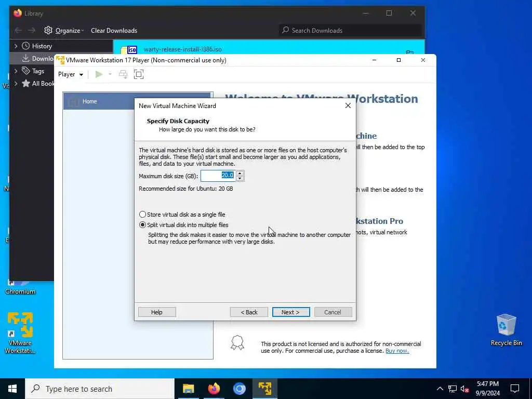Click the search magnifier icon on taskbar
Screen dimensions: 532x399
click(x=35, y=389)
